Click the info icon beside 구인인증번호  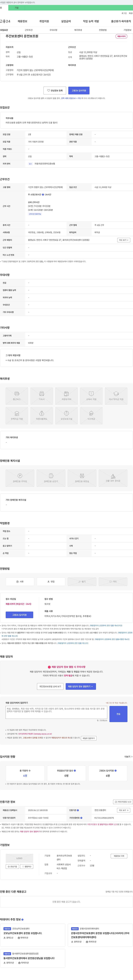[x=81, y=818]
